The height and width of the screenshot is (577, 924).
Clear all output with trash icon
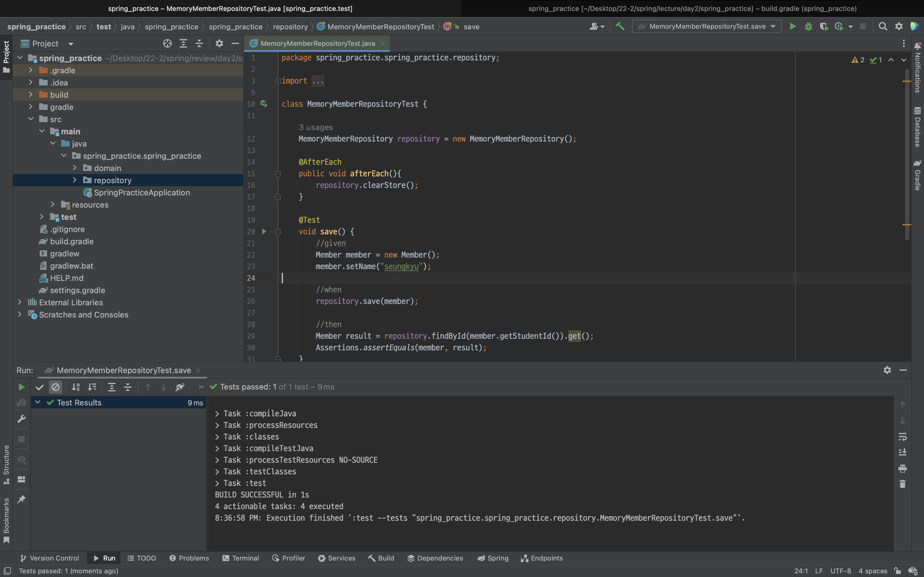pyautogui.click(x=902, y=484)
